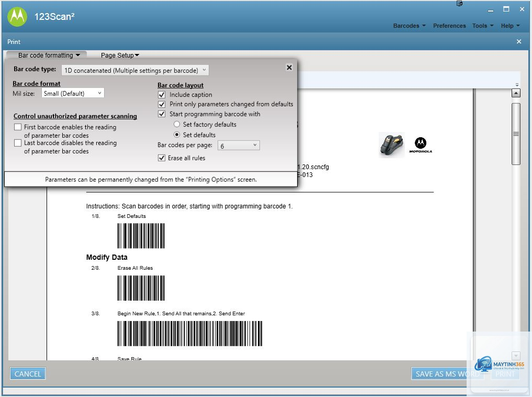532x397 pixels.
Task: Enable First barcode enables reading checkbox
Action: point(18,127)
